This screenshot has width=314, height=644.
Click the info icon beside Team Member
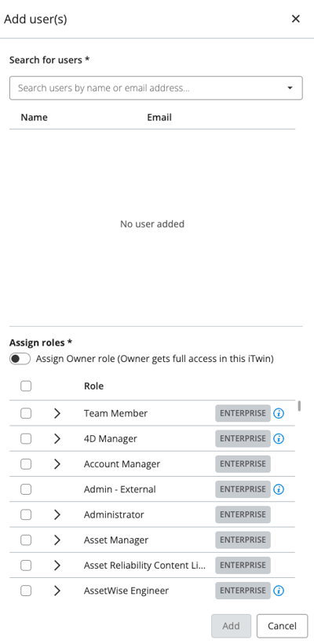279,414
